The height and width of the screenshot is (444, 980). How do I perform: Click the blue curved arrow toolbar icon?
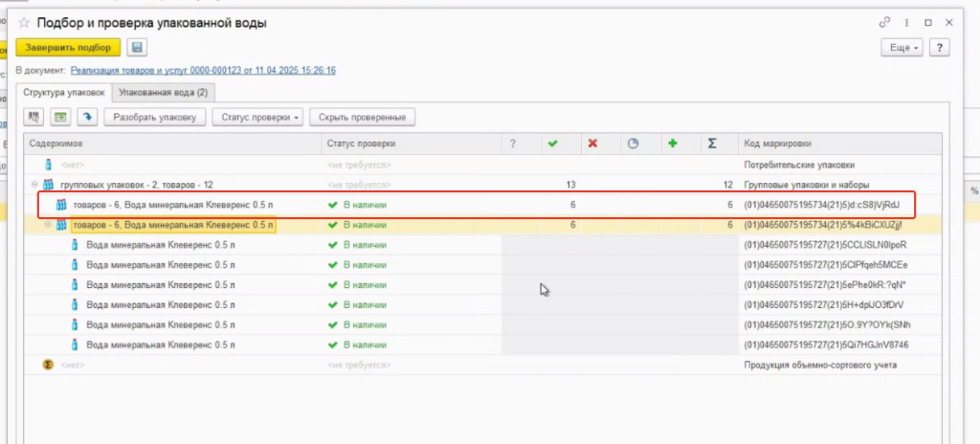87,118
